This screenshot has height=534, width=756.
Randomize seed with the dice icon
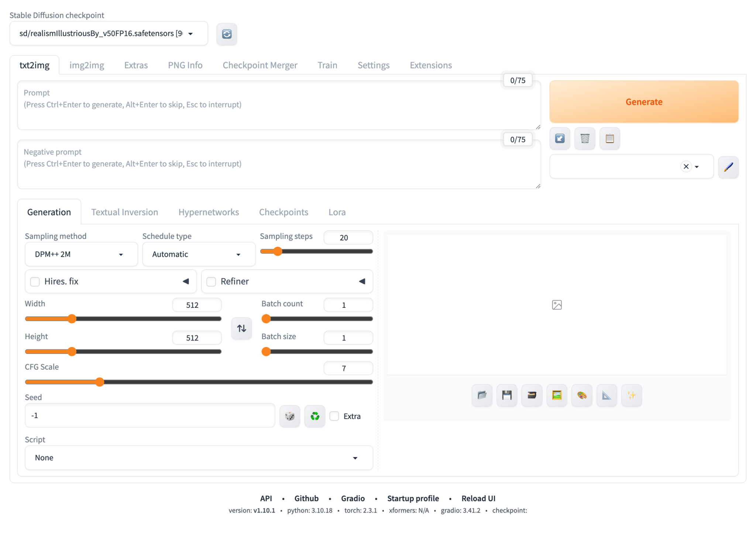[x=289, y=416]
